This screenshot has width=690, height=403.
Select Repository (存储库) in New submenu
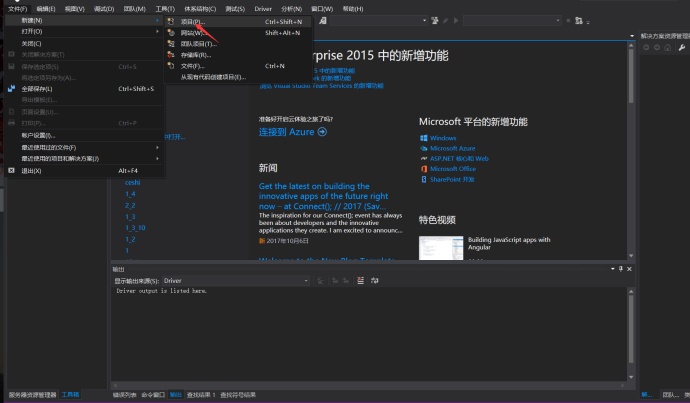pos(238,55)
